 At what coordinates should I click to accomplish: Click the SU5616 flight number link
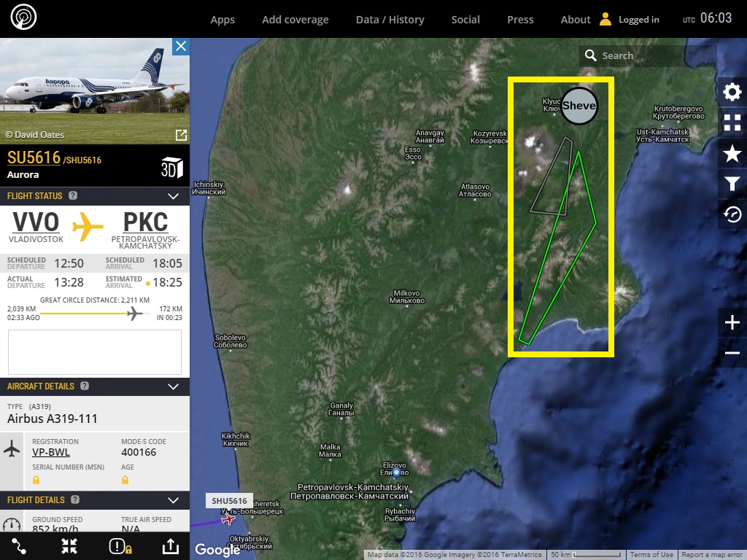click(34, 158)
